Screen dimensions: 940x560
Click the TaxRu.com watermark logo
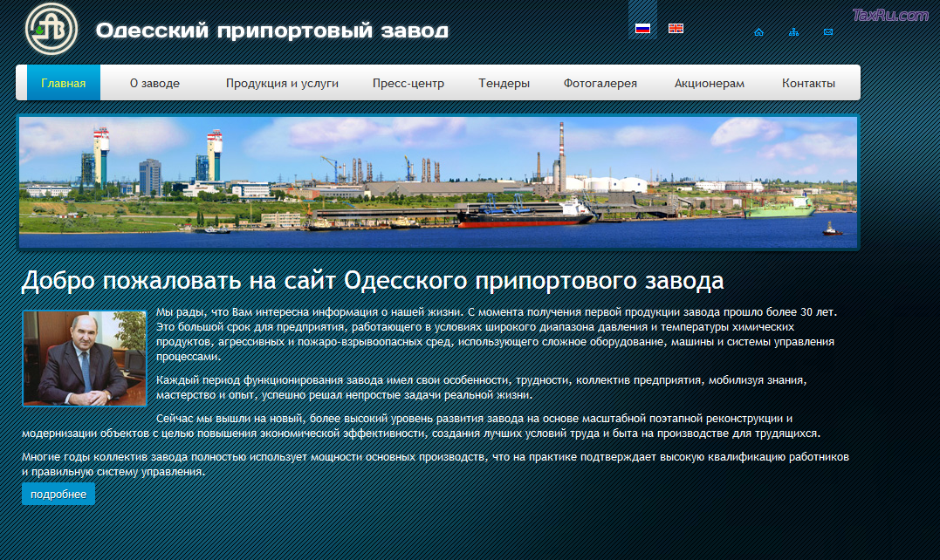point(889,15)
